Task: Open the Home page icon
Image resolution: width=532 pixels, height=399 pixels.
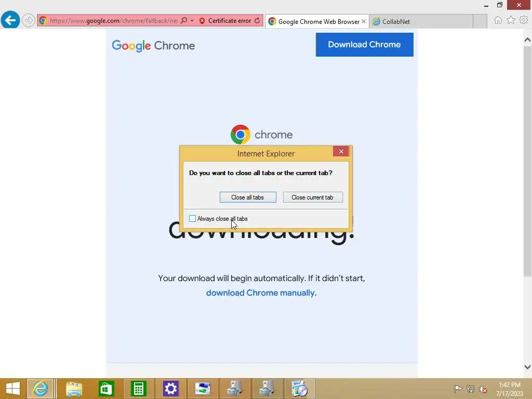Action: (x=498, y=20)
